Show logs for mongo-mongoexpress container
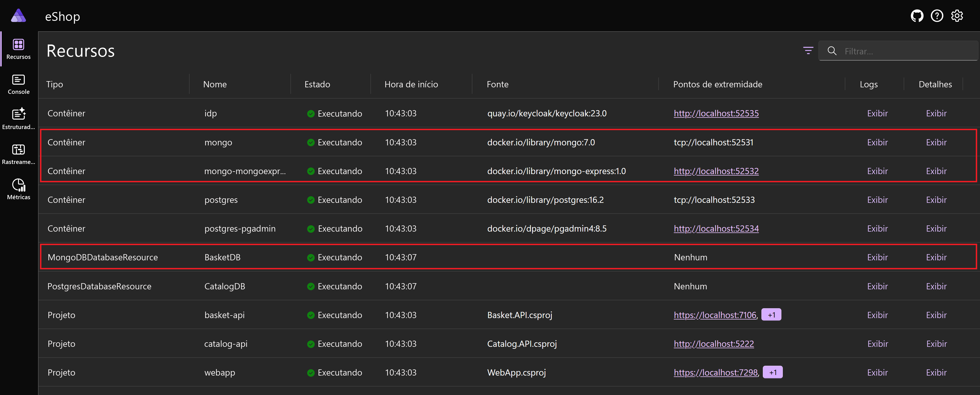 click(x=877, y=171)
